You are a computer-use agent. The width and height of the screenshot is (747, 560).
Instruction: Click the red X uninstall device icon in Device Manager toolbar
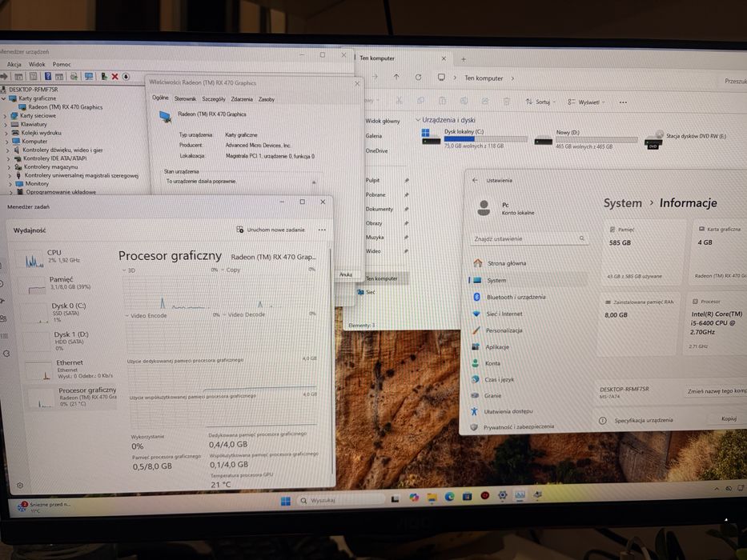click(114, 76)
